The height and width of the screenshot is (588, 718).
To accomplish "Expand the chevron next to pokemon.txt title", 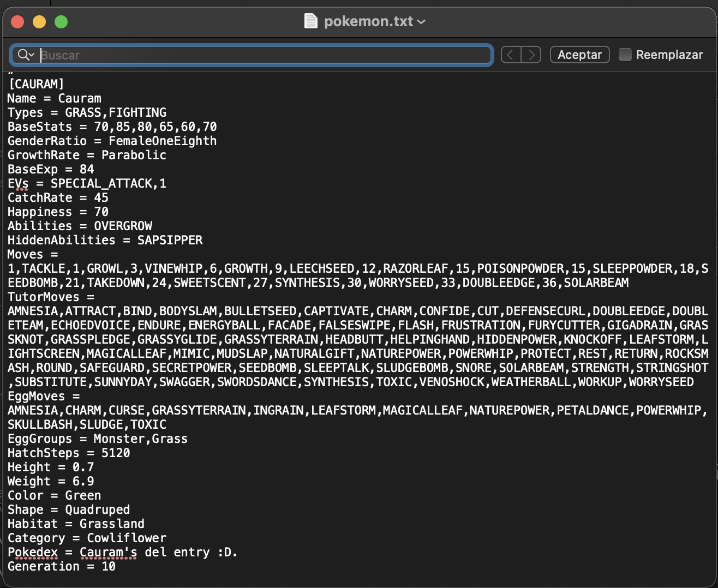I will [x=421, y=22].
